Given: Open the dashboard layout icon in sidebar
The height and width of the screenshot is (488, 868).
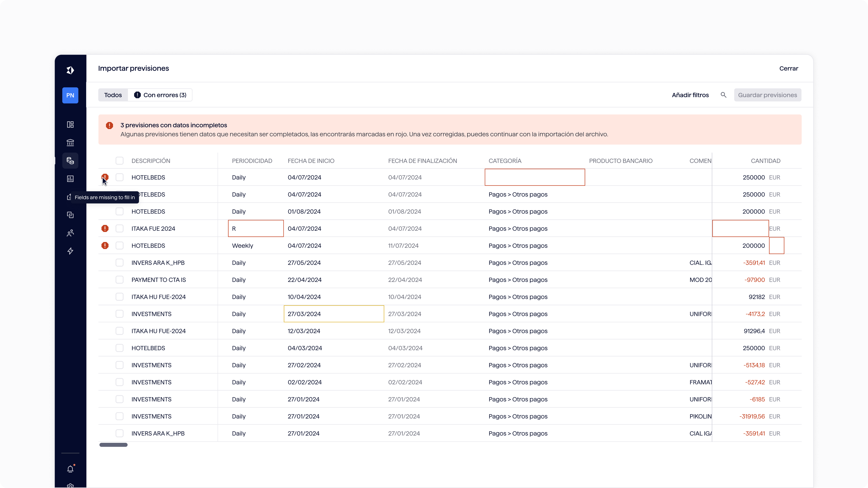Looking at the screenshot, I should [70, 125].
